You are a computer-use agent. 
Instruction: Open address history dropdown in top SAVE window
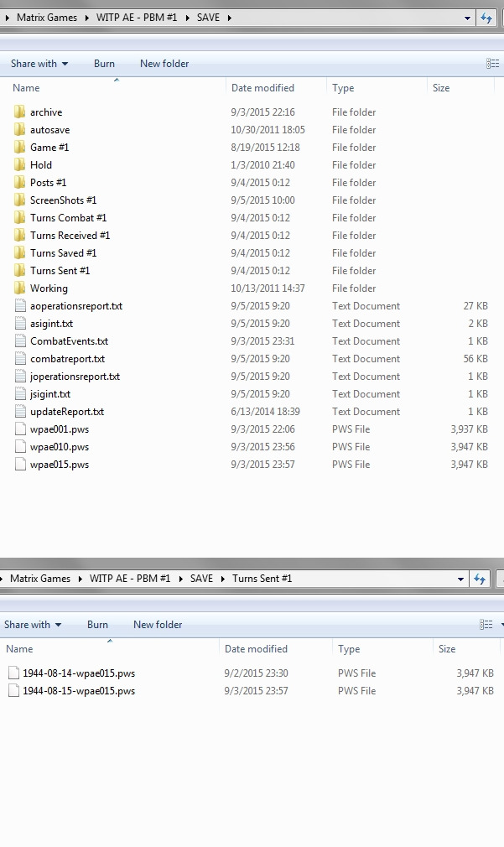click(467, 18)
